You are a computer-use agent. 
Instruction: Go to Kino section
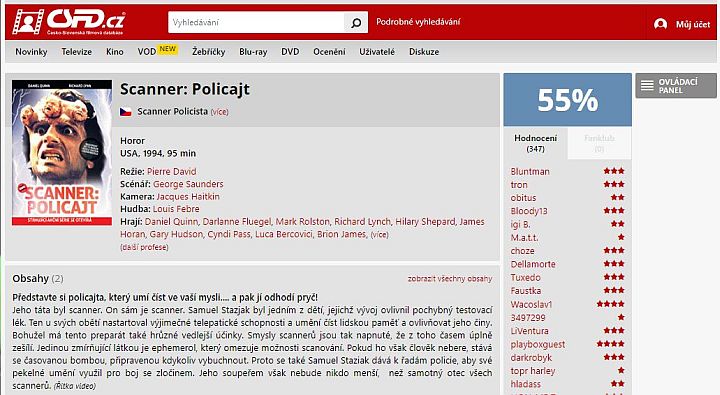[x=115, y=52]
